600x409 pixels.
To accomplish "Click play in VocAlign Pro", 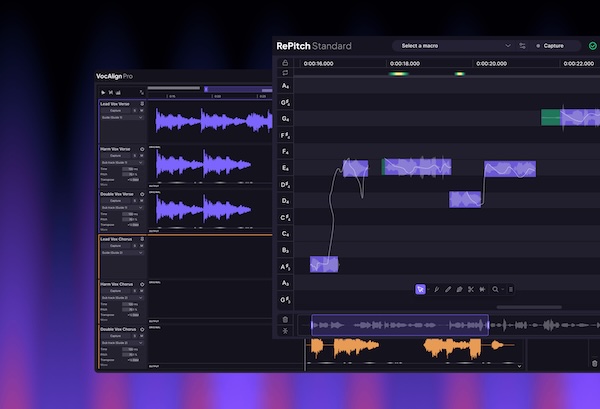I will (103, 93).
